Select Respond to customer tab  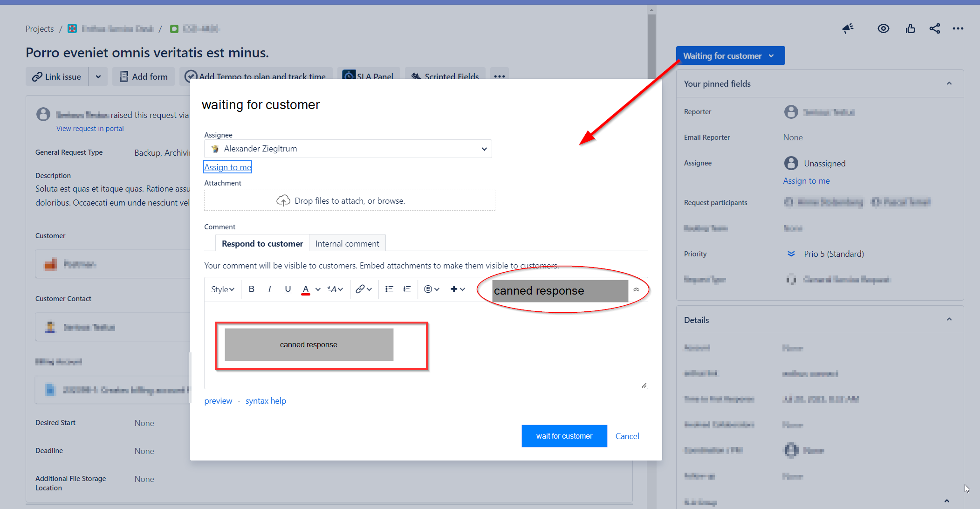pos(262,243)
